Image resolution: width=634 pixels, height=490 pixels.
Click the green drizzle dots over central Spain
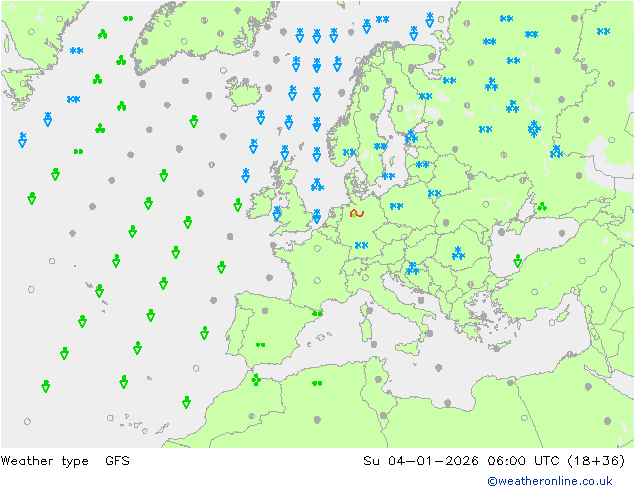(260, 345)
